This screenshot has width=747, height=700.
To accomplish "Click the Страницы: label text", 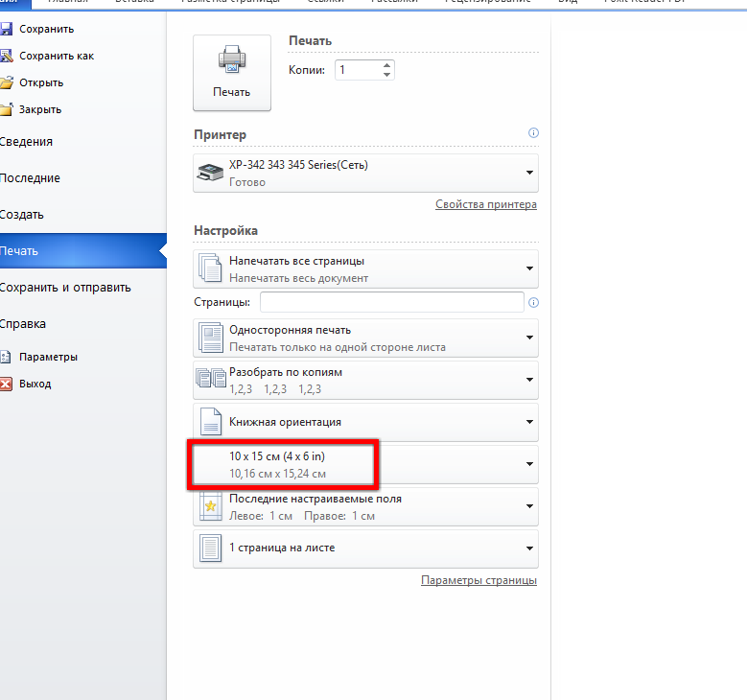I will click(x=222, y=302).
